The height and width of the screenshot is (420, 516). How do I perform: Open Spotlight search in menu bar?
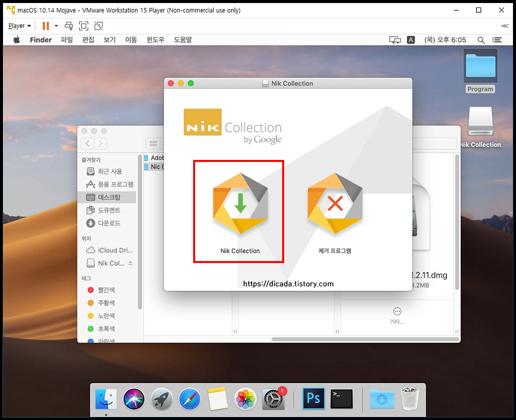coord(481,40)
